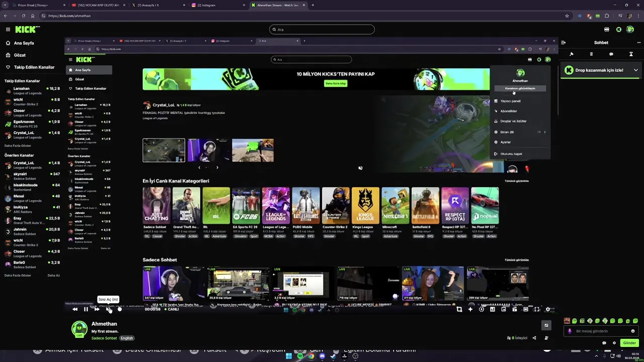Click the chat bubble icon beside Gönder

pyautogui.click(x=604, y=343)
